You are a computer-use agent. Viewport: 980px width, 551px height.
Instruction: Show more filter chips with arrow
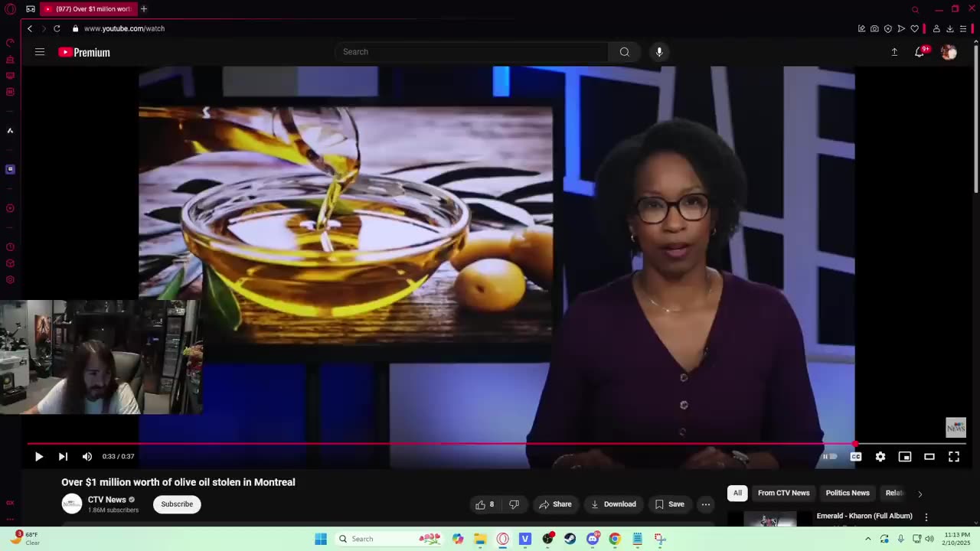click(x=920, y=494)
